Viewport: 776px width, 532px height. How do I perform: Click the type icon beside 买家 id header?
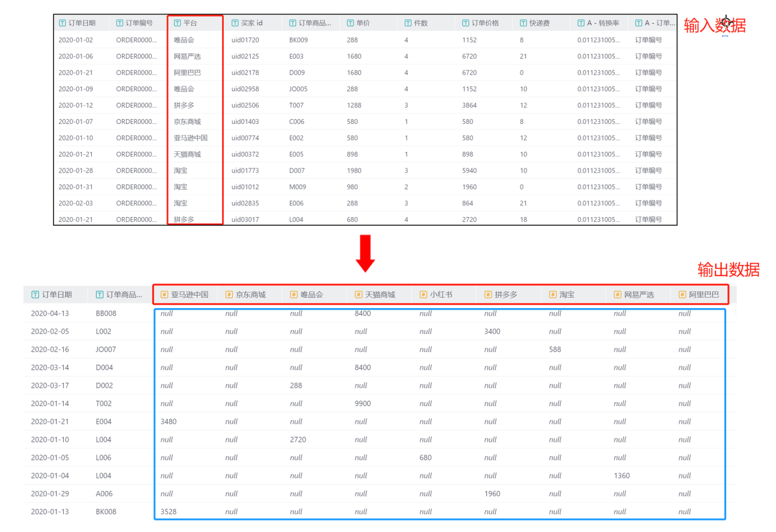point(234,23)
